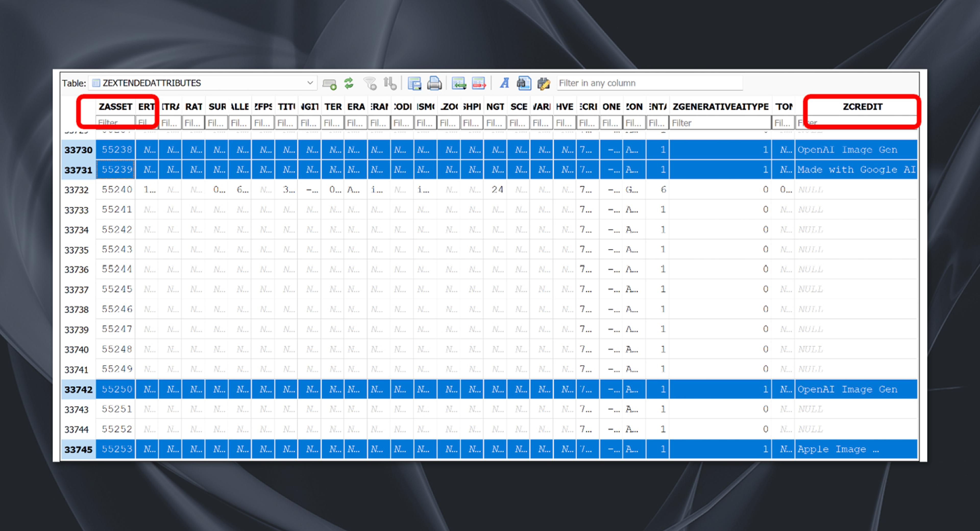The image size is (980, 531).
Task: Click the Delete current record icon
Action: coord(479,83)
